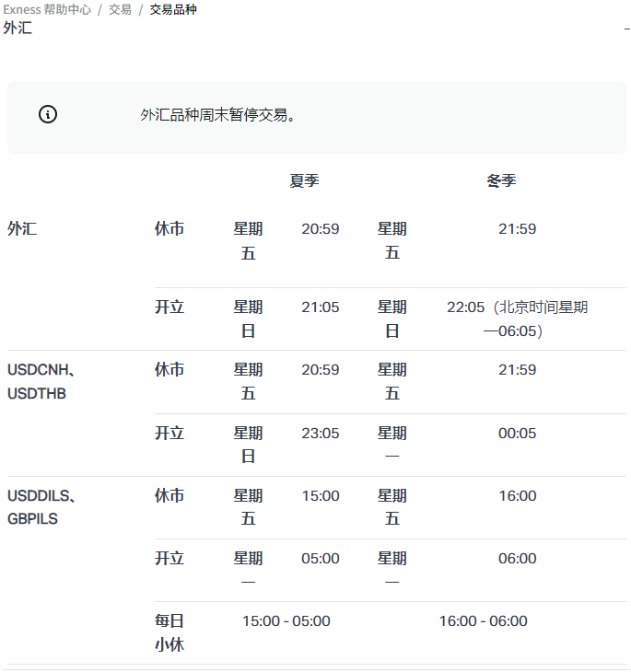The image size is (631, 672).
Task: Go to the 交易 breadcrumb link
Action: click(x=120, y=9)
